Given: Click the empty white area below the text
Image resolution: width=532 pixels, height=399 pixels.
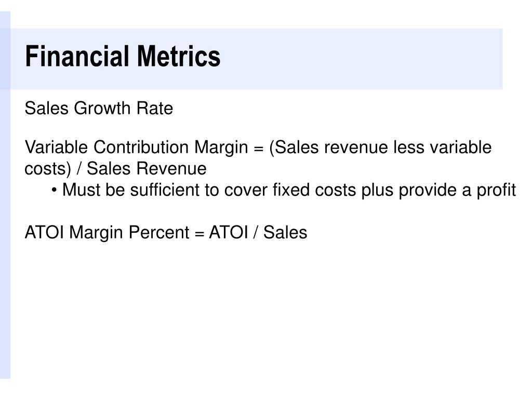Looking at the screenshot, I should click(264, 312).
